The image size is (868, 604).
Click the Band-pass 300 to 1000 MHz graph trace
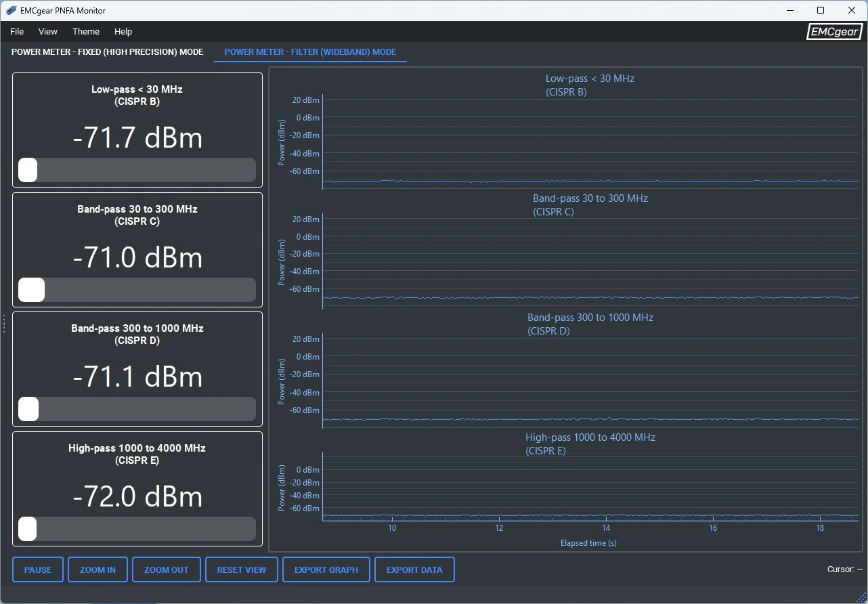coord(590,419)
